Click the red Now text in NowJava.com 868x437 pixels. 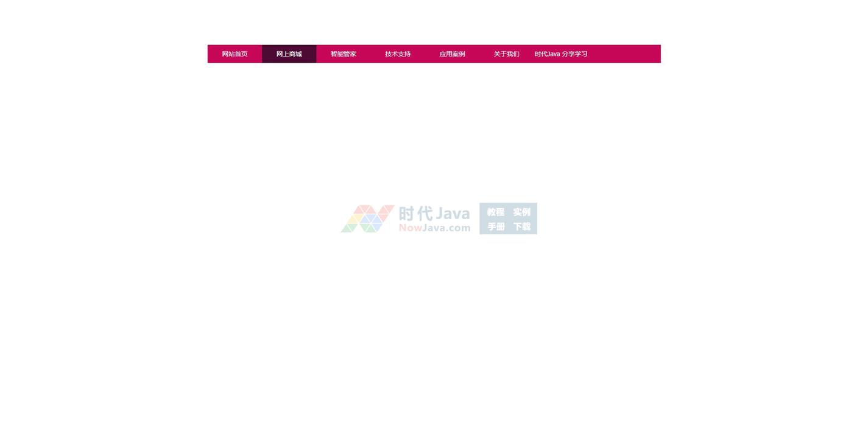[x=410, y=228]
